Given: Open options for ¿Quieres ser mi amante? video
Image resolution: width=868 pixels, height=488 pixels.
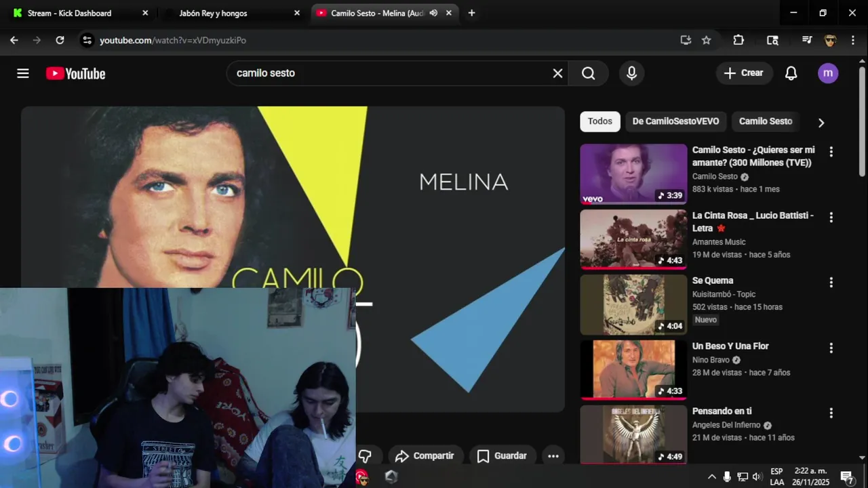Looking at the screenshot, I should click(x=831, y=152).
